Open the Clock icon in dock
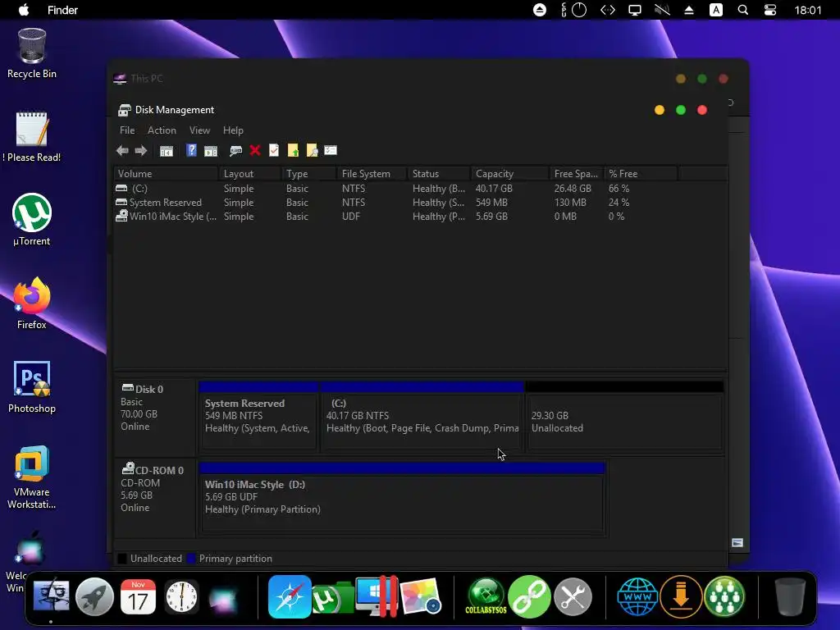This screenshot has height=630, width=840. click(181, 596)
